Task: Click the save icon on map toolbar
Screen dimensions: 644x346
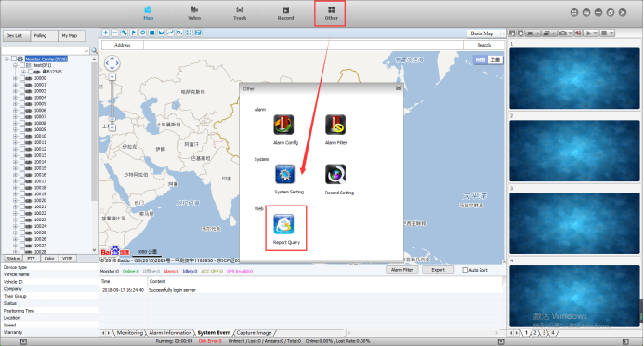Action: coord(198,33)
